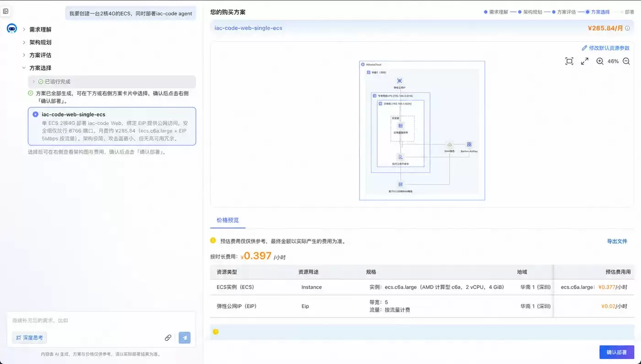Toggle the sidebar panel icon at top left
This screenshot has height=364, width=641.
point(5,11)
